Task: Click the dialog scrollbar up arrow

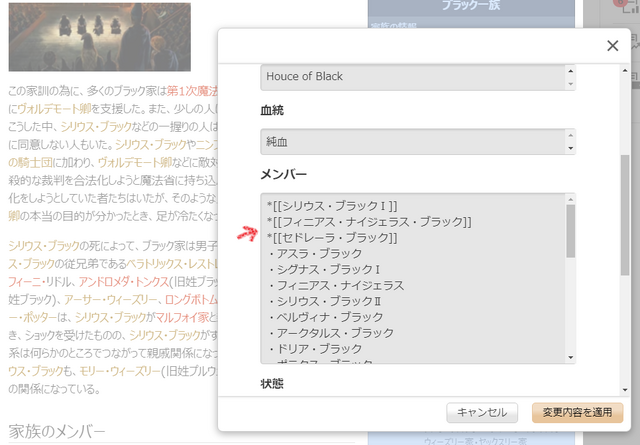Action: click(x=625, y=71)
